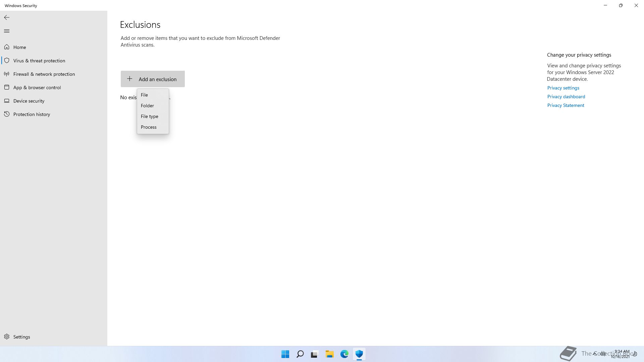
Task: Click the Virus & threat protection shield icon
Action: (x=7, y=60)
